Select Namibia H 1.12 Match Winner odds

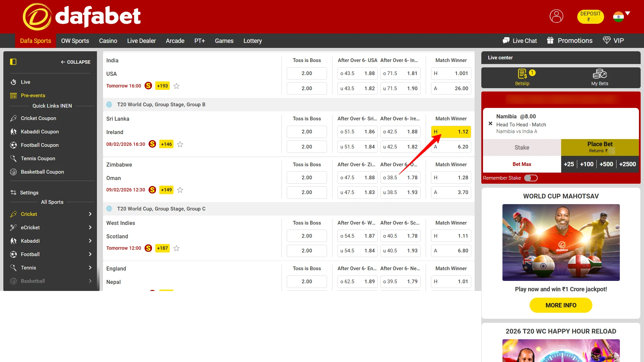[x=451, y=132]
